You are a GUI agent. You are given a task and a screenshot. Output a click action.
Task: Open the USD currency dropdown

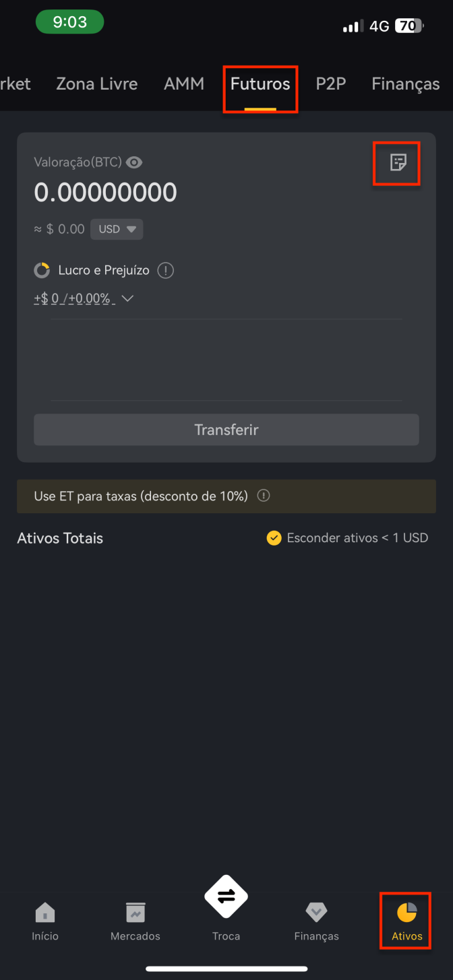117,229
